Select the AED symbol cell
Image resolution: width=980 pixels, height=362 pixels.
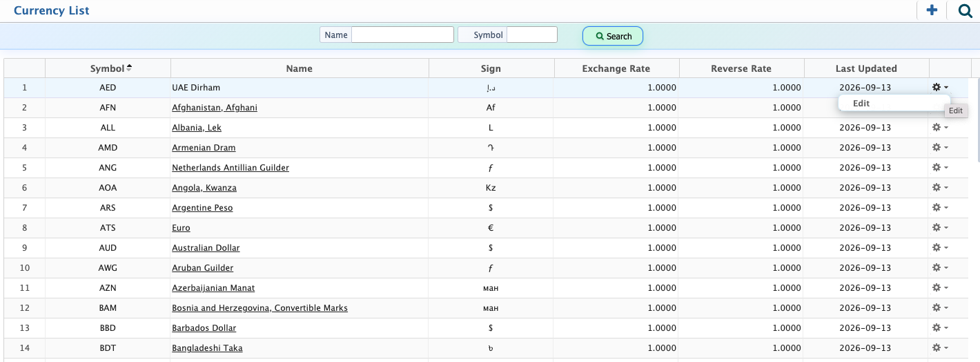[108, 88]
